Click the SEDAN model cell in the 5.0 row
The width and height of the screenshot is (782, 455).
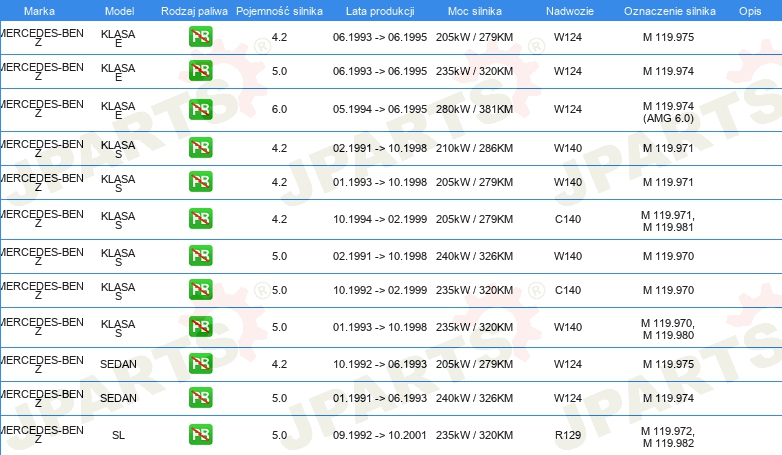pos(118,398)
